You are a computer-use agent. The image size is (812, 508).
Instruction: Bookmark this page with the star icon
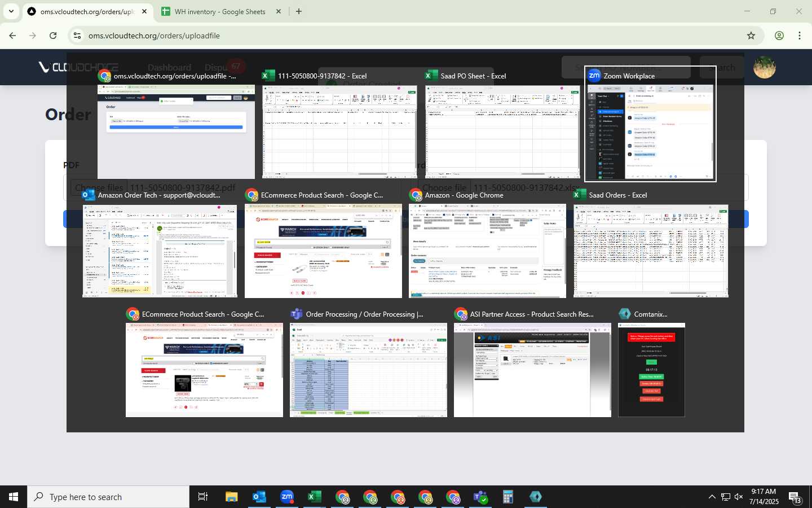point(751,36)
